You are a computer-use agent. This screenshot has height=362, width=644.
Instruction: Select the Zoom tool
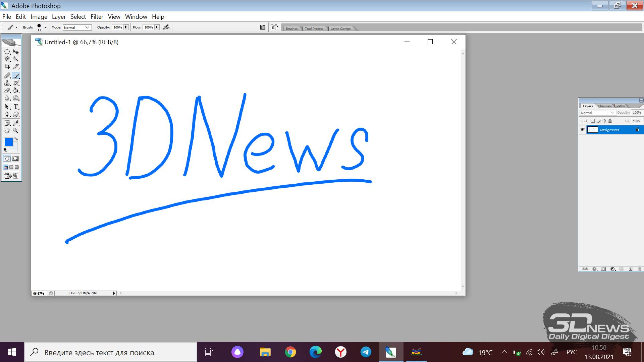coord(16,130)
